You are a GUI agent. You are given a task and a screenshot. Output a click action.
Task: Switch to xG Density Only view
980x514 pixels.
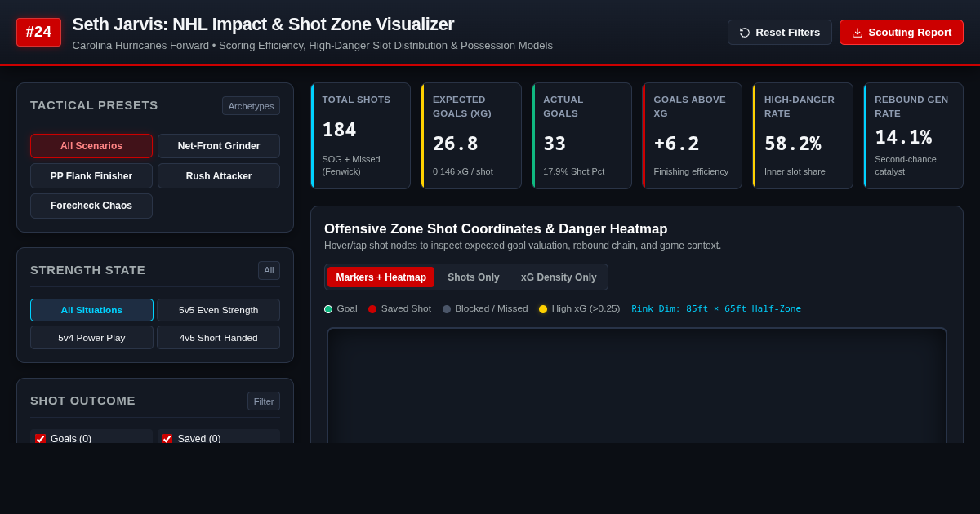click(559, 277)
